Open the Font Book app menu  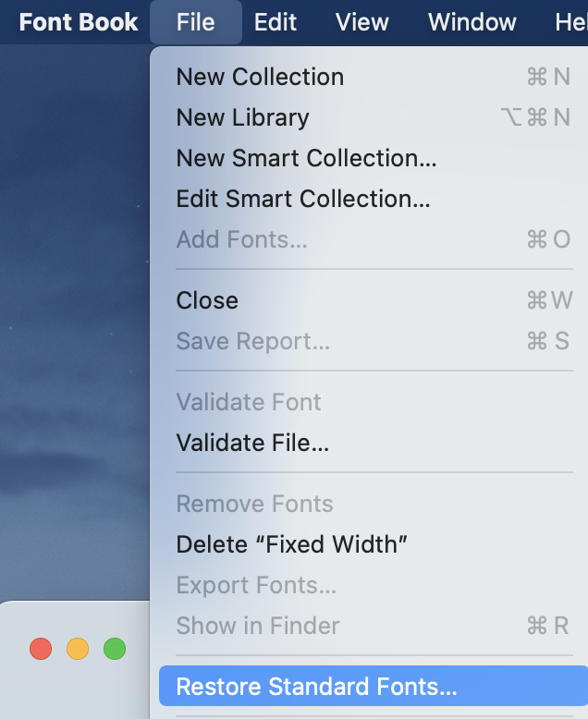click(79, 22)
